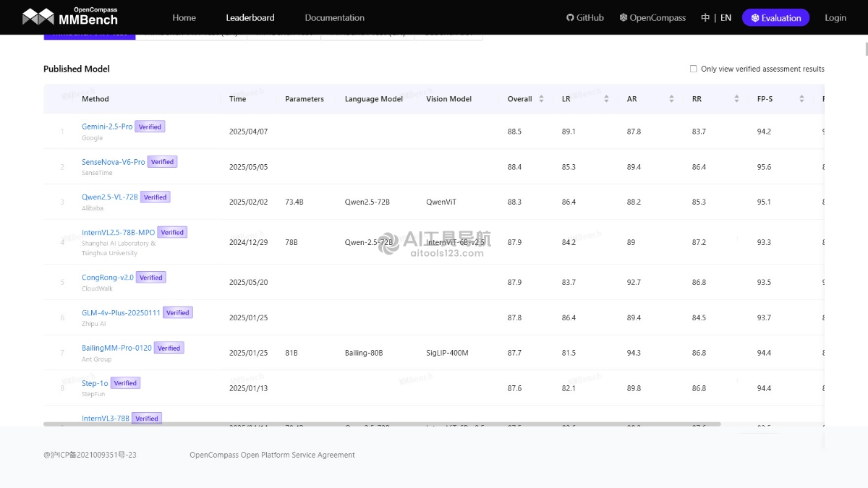Click the vertical scrollbar of the page

865,49
